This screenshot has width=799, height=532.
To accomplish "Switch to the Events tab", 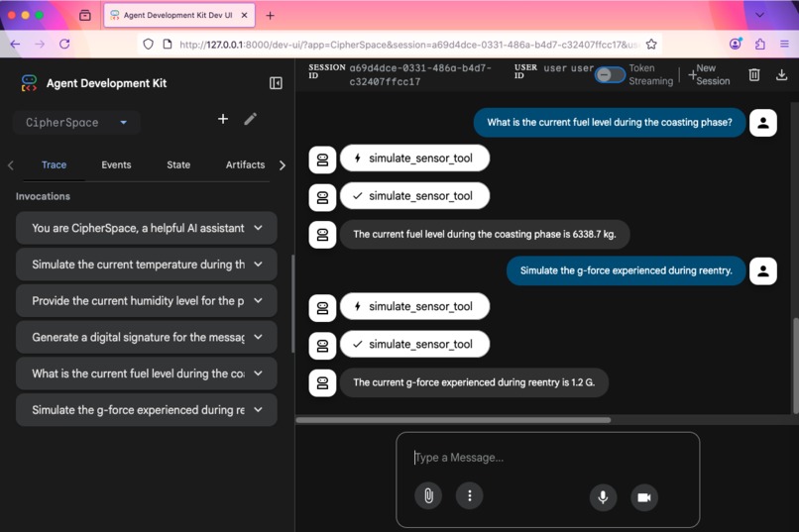I will [116, 164].
